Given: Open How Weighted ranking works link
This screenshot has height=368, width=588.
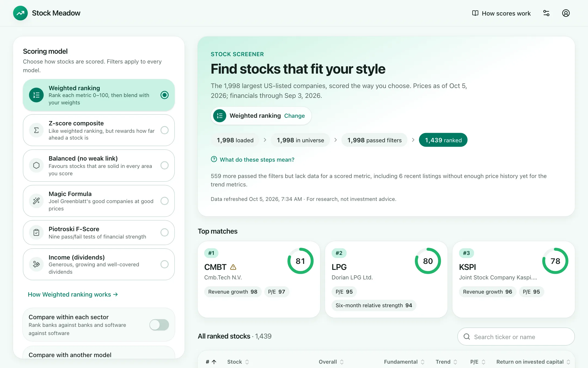Looking at the screenshot, I should pyautogui.click(x=73, y=294).
